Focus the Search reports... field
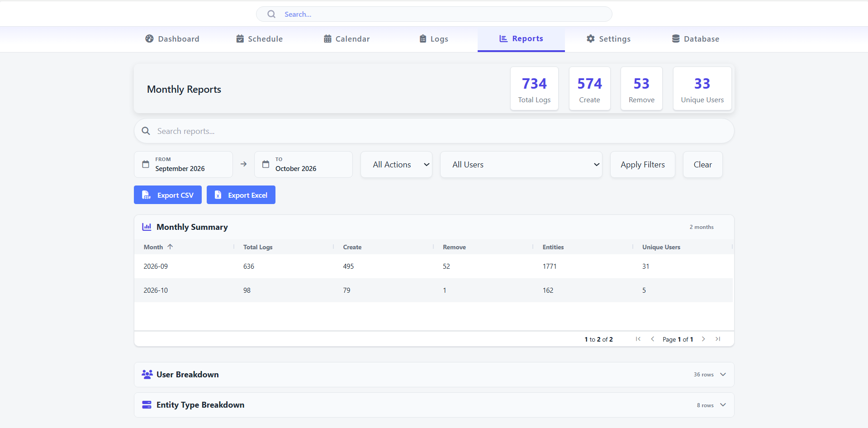This screenshot has width=868, height=428. (434, 131)
